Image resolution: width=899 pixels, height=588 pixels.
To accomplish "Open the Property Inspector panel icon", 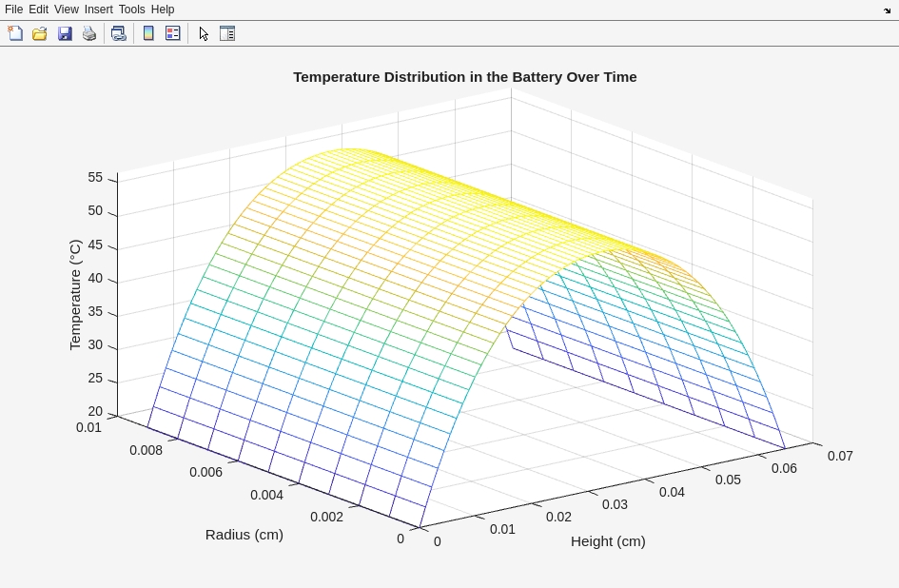I will click(x=227, y=33).
